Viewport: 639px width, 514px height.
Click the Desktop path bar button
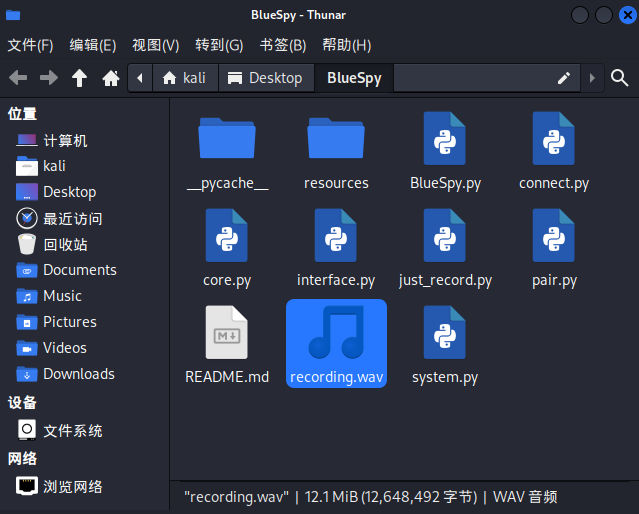click(265, 78)
